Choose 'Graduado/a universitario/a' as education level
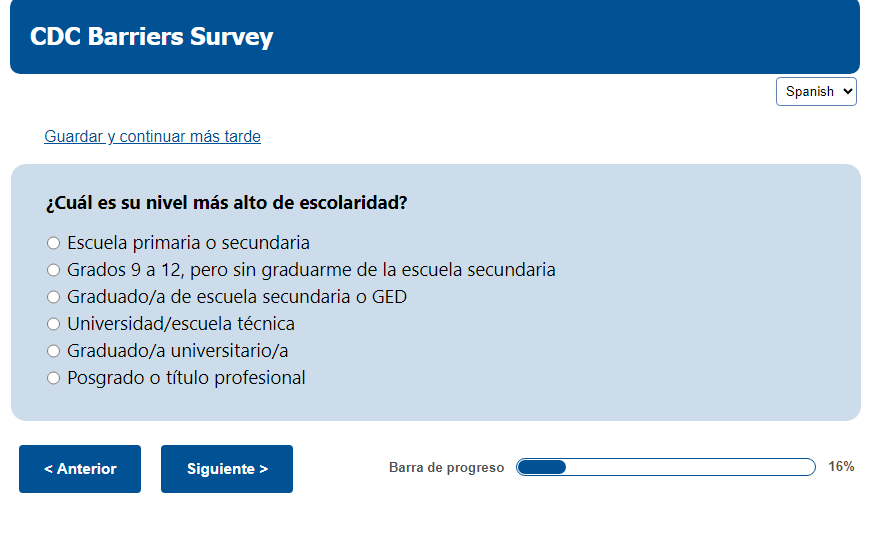Image resolution: width=886 pixels, height=547 pixels. 54,351
